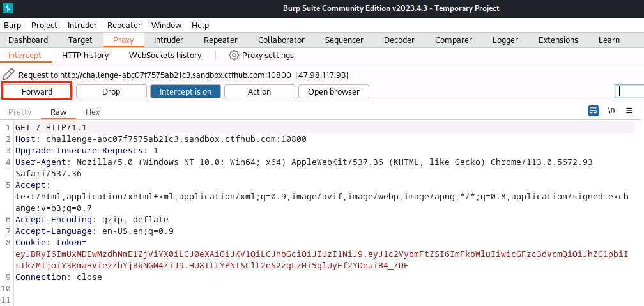Open the Repeater menu in menu bar
This screenshot has width=644, height=306.
coord(124,26)
